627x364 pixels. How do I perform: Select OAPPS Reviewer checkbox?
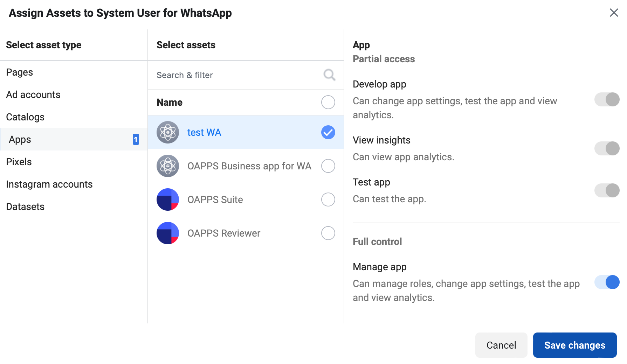tap(328, 233)
